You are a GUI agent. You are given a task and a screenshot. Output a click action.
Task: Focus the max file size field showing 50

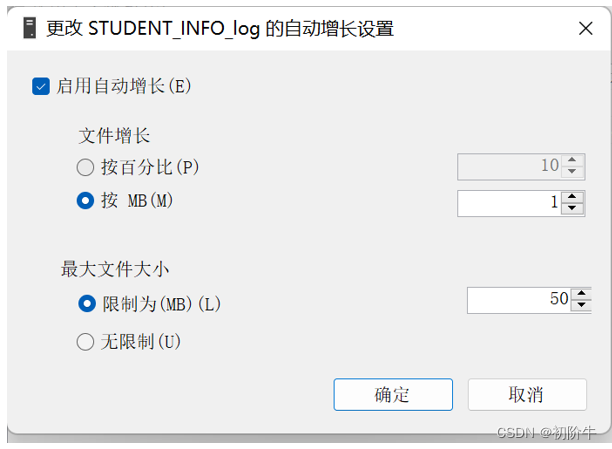519,300
